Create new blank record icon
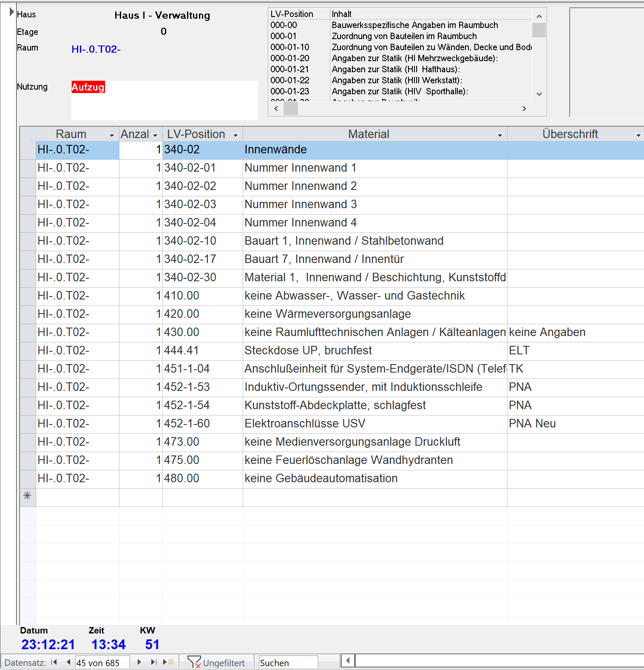644x670 pixels. tap(168, 662)
